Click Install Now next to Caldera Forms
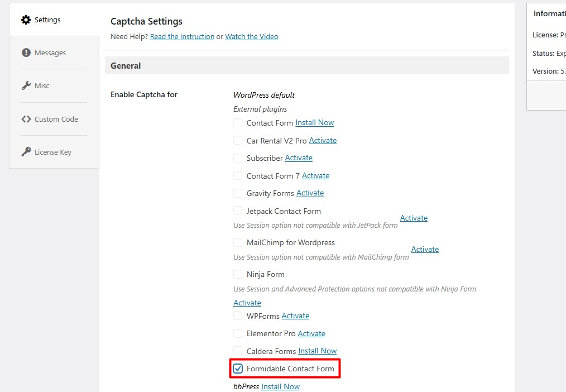The height and width of the screenshot is (392, 566). coord(317,351)
